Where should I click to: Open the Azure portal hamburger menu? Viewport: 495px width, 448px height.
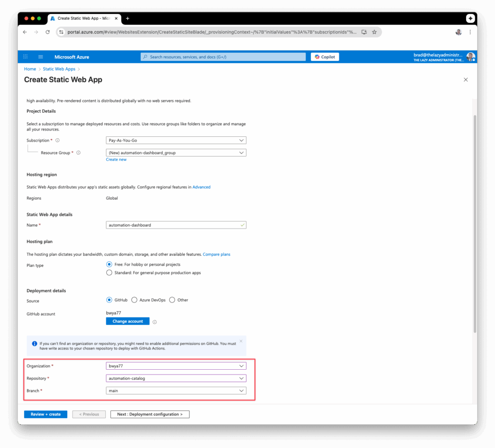tap(41, 57)
